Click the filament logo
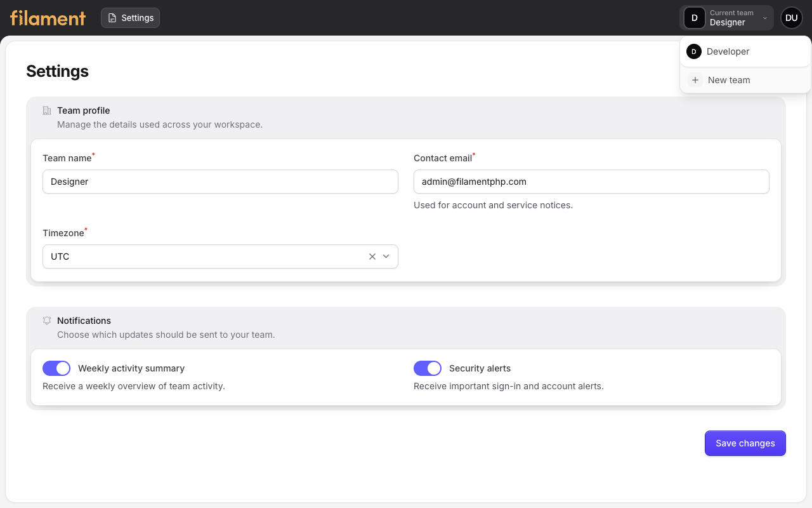Viewport: 812px width, 508px height. tap(48, 18)
